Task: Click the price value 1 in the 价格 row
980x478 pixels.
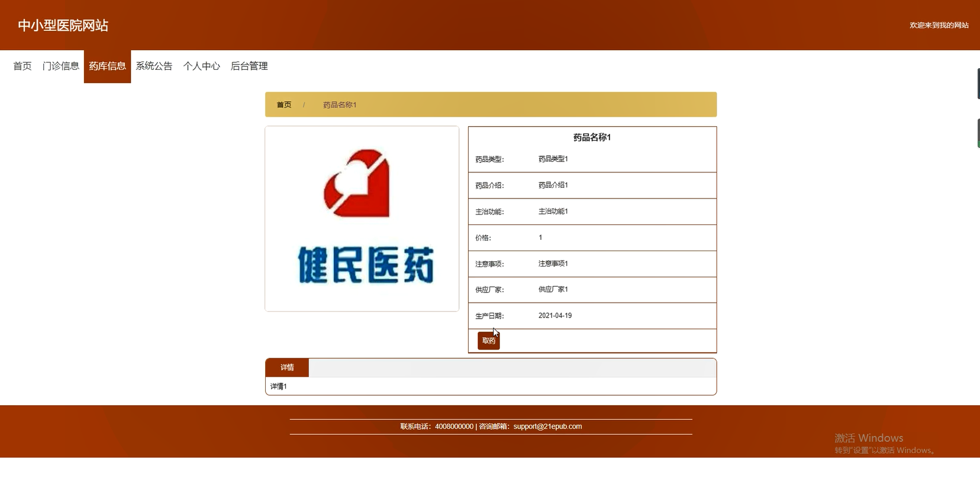Action: pos(540,238)
